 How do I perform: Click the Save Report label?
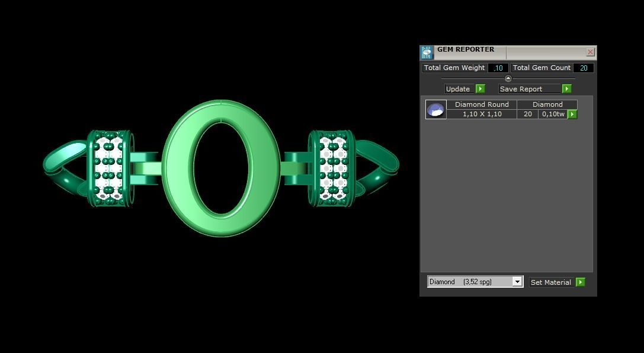[530, 89]
